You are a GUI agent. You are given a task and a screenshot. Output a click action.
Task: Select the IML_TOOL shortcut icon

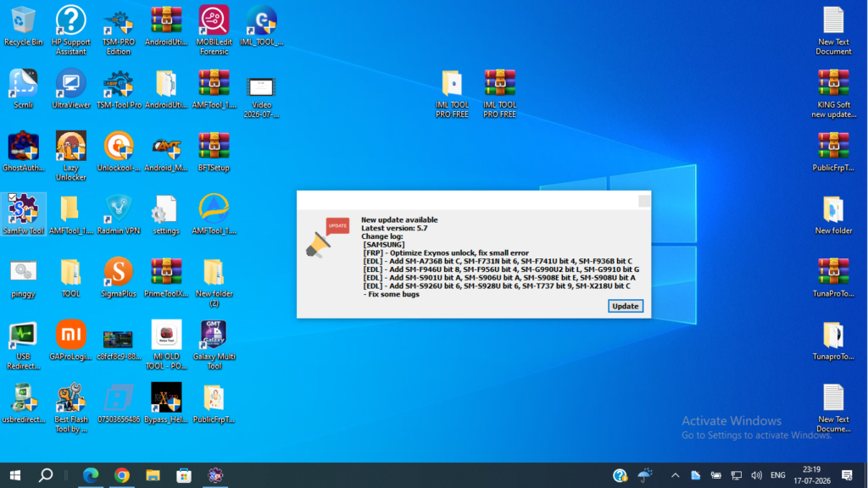click(262, 26)
